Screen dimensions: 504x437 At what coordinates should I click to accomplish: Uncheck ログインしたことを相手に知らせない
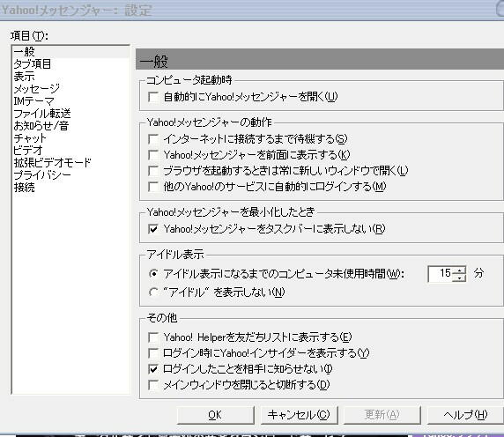tap(153, 369)
